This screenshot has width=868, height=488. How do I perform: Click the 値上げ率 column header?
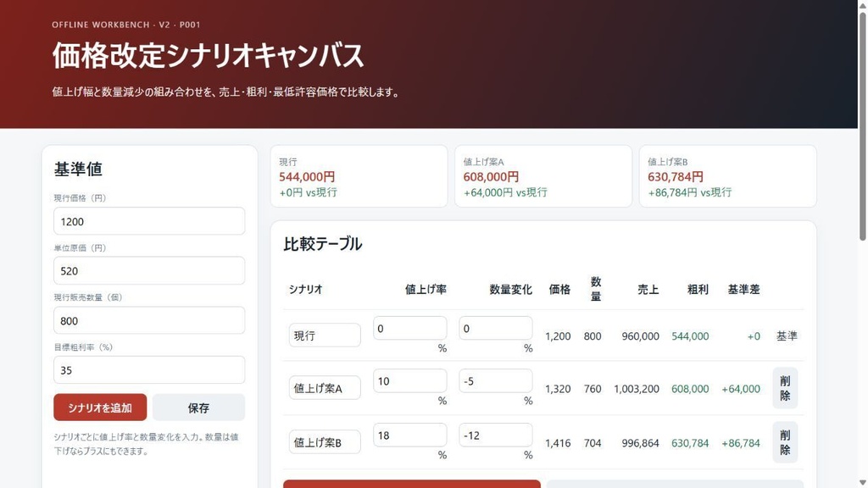[426, 290]
